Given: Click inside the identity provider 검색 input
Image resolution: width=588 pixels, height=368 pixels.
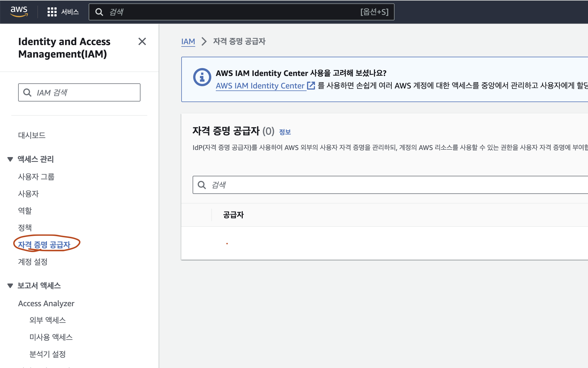Looking at the screenshot, I should click(x=255, y=185).
